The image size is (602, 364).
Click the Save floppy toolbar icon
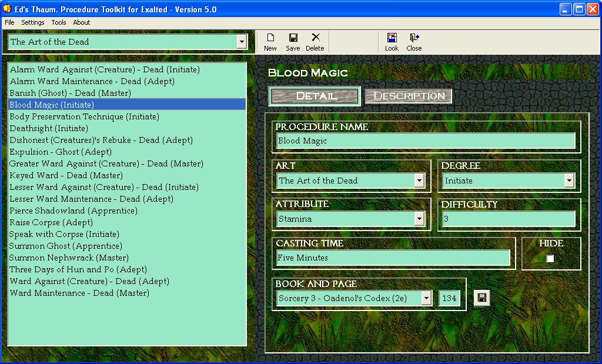(293, 38)
